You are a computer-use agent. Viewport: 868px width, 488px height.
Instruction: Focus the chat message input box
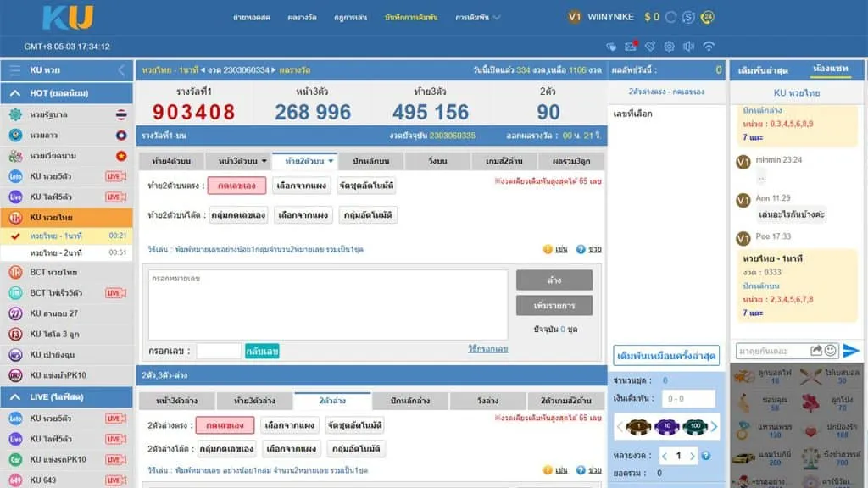(x=773, y=351)
